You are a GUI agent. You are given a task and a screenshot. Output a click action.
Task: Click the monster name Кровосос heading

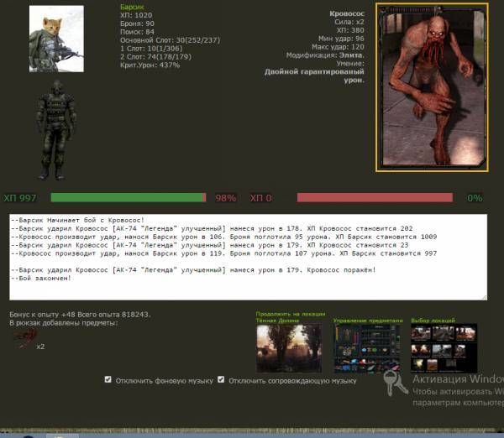coord(346,15)
